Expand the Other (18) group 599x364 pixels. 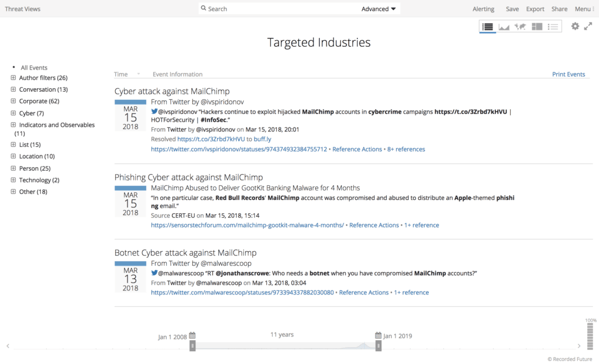[x=13, y=192]
